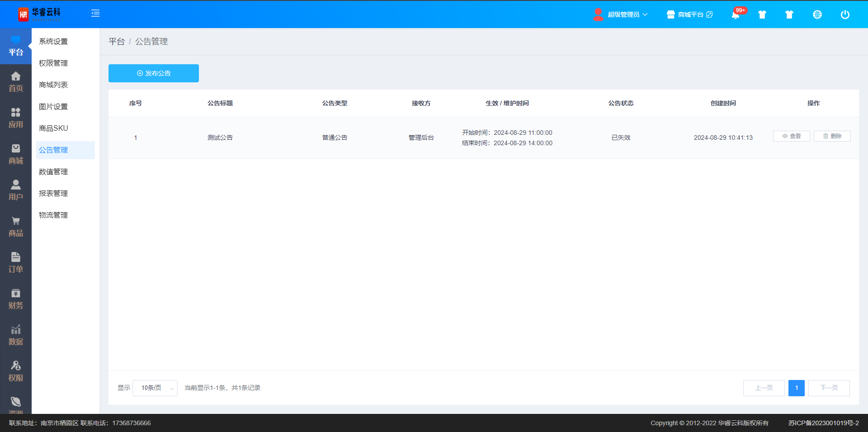Go to the 订单 orders section
Image resolution: width=868 pixels, height=432 pixels.
(16, 263)
